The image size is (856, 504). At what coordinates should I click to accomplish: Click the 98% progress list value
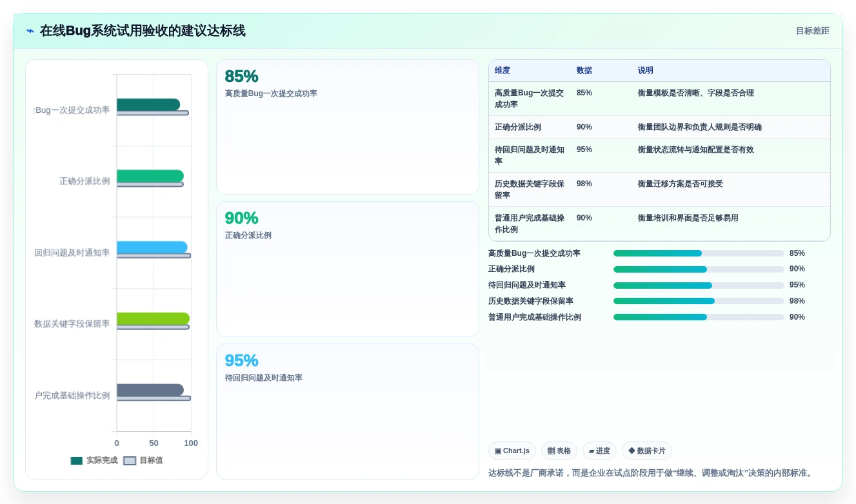click(797, 301)
